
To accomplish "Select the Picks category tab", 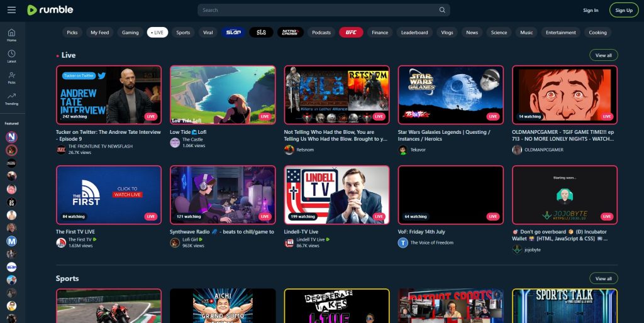I will pos(72,33).
